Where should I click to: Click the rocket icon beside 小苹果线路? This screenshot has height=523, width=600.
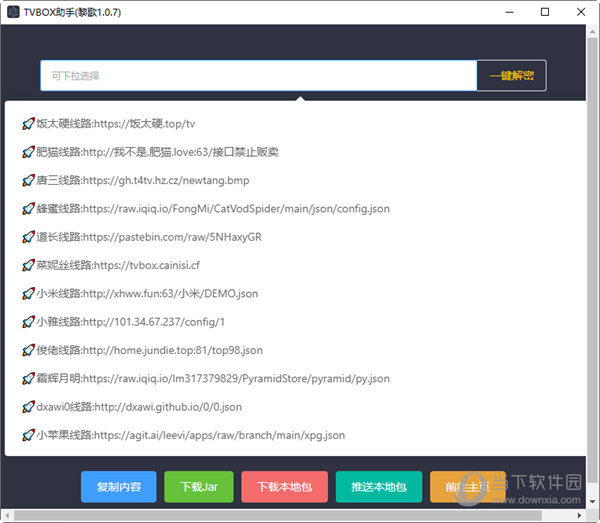pyautogui.click(x=28, y=435)
